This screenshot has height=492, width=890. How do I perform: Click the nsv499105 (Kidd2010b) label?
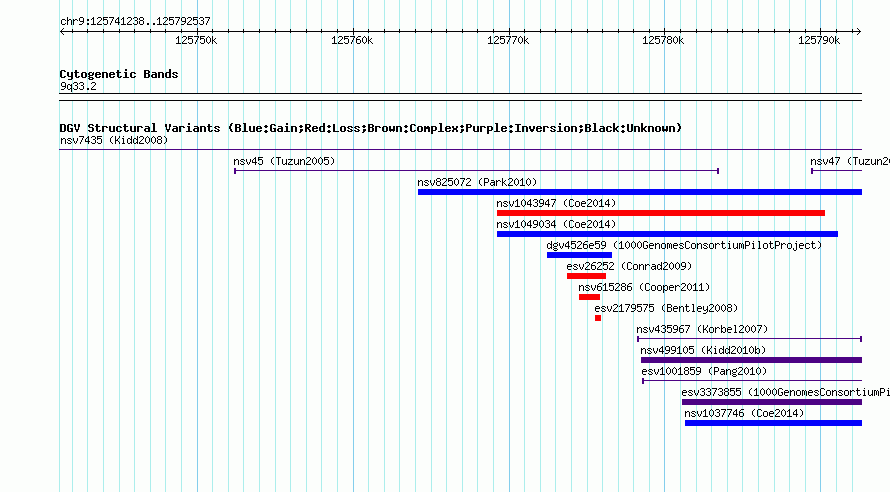click(x=703, y=350)
